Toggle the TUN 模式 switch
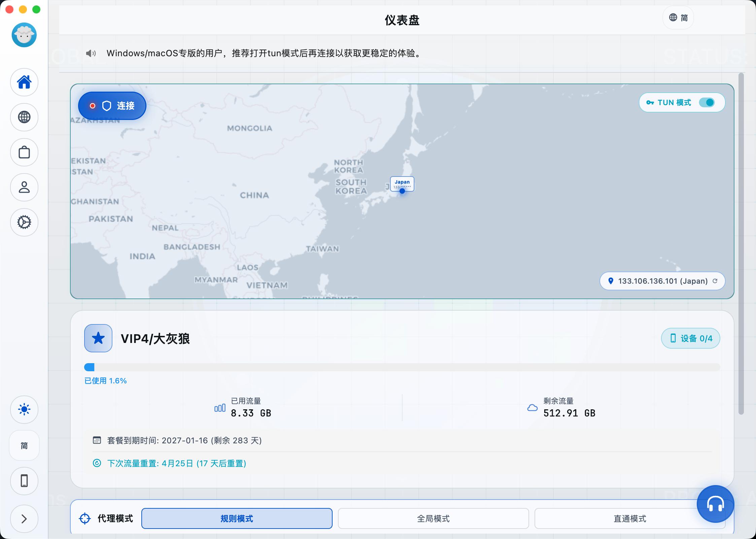 [707, 102]
